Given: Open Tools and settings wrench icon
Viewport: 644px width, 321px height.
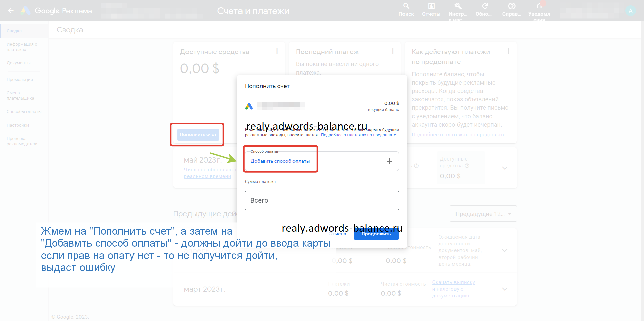Looking at the screenshot, I should (458, 6).
